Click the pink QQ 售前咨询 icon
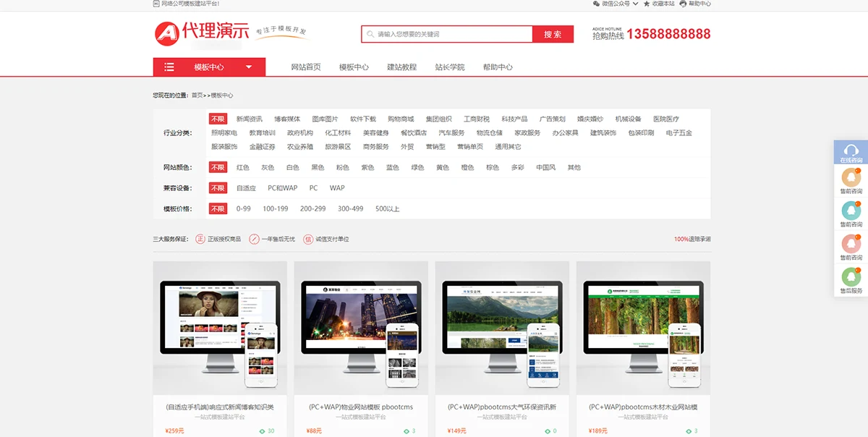Viewport: 868px width, 437px height. (851, 243)
